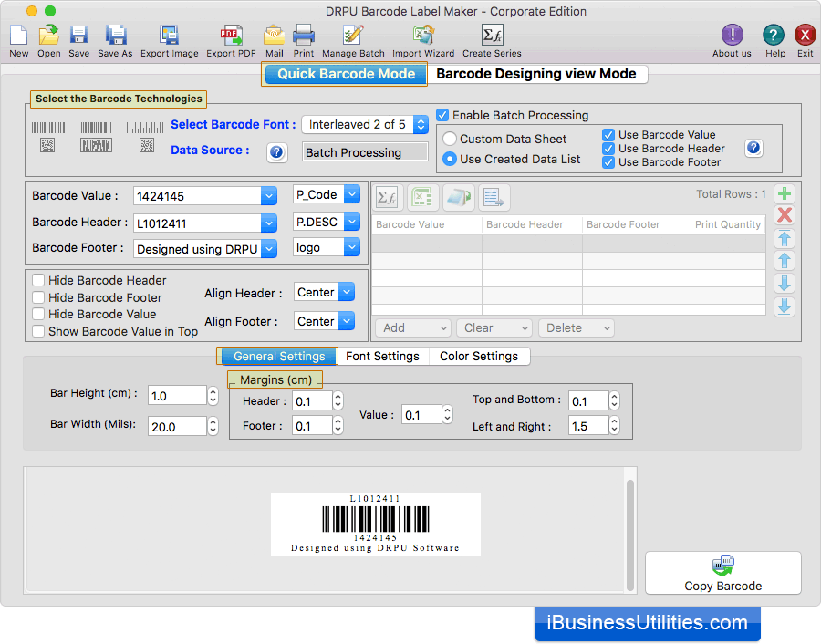
Task: Click Data Source help question icon
Action: 277,152
